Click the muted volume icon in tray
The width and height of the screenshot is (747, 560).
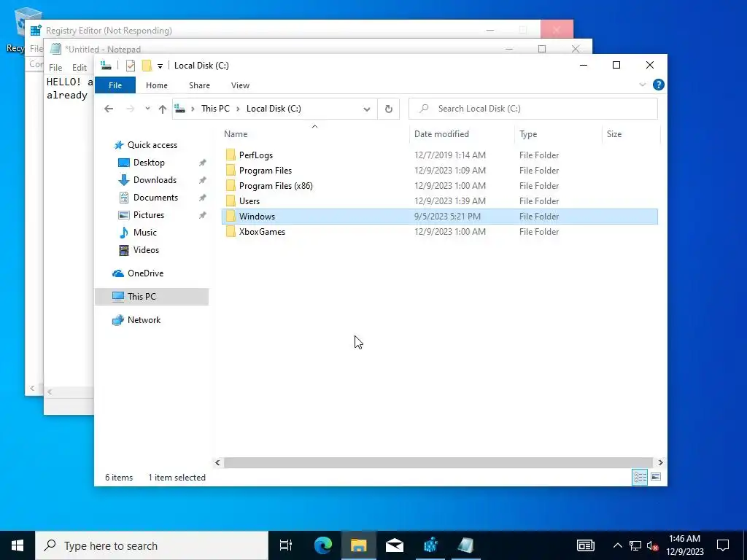point(653,545)
